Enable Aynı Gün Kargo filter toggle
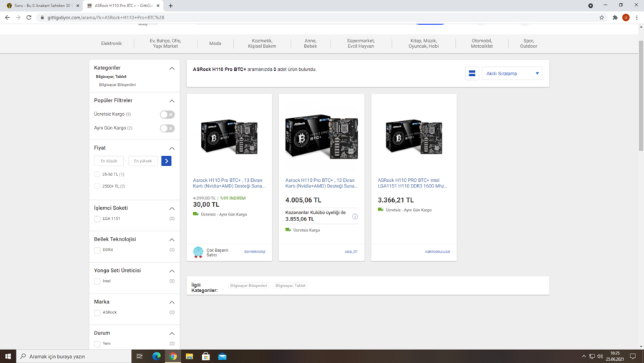 click(167, 128)
